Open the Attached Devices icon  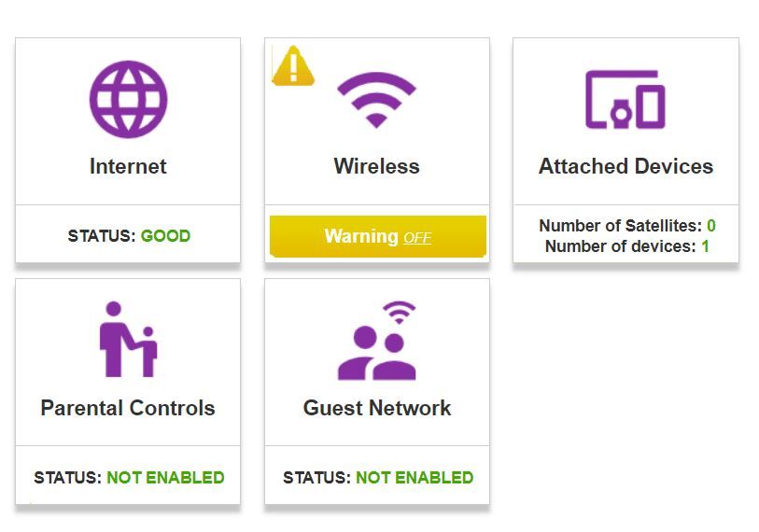click(625, 99)
